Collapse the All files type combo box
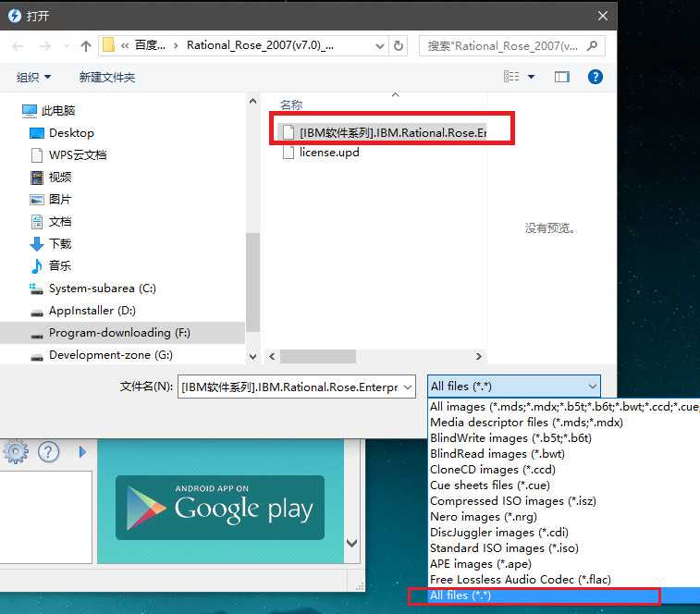The height and width of the screenshot is (614, 700). click(x=513, y=387)
